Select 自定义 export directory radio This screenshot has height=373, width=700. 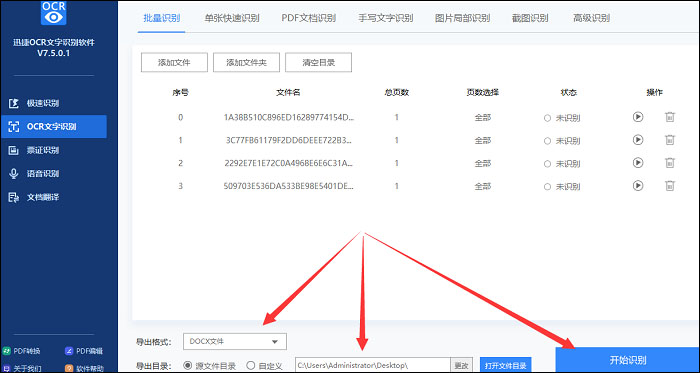click(x=264, y=366)
